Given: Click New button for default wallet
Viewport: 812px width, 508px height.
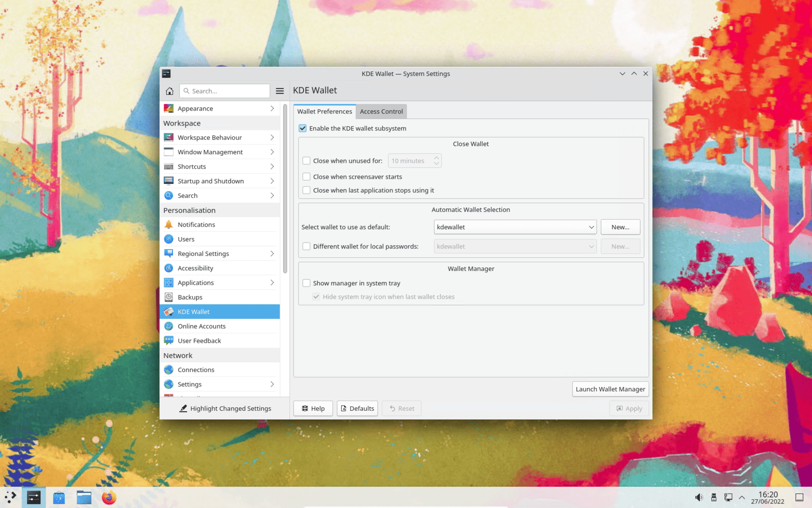Looking at the screenshot, I should [x=620, y=227].
